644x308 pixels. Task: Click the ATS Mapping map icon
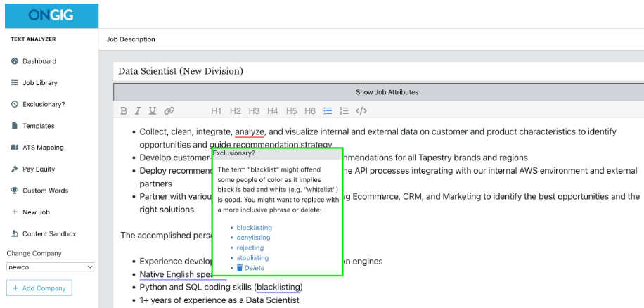(x=14, y=148)
